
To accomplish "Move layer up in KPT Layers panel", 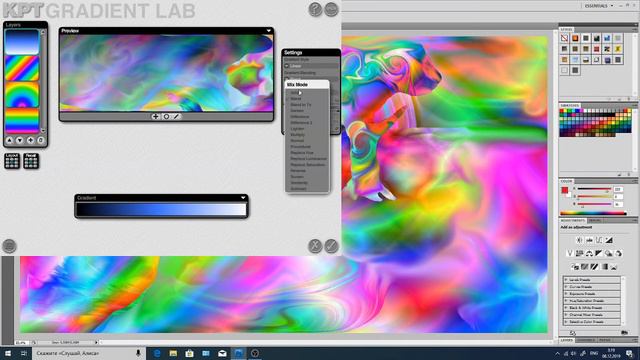I will pos(9,140).
